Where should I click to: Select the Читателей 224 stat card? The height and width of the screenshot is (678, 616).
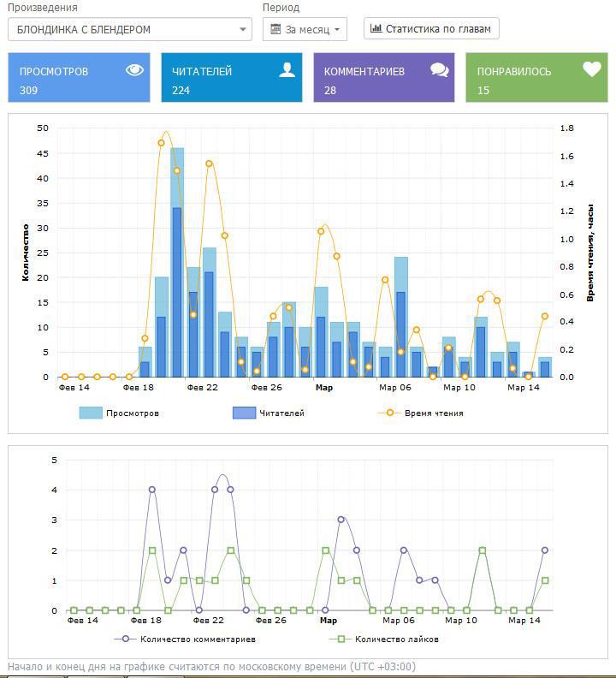pos(231,78)
